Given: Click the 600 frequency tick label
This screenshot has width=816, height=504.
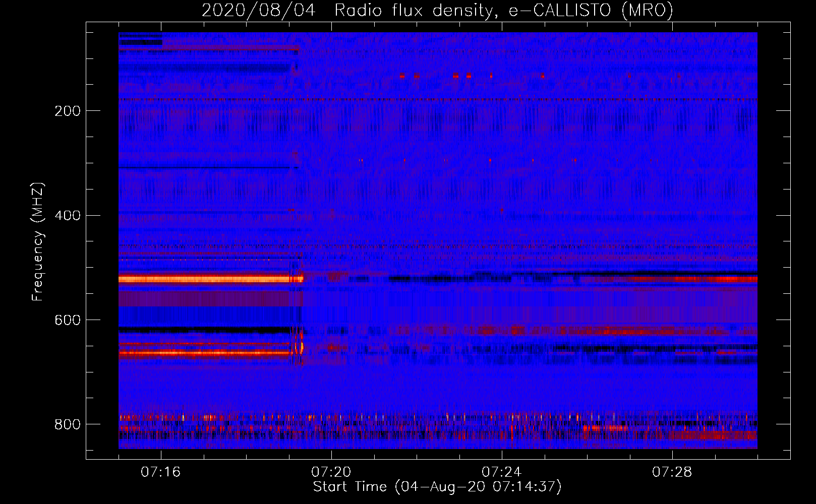Looking at the screenshot, I should 68,321.
